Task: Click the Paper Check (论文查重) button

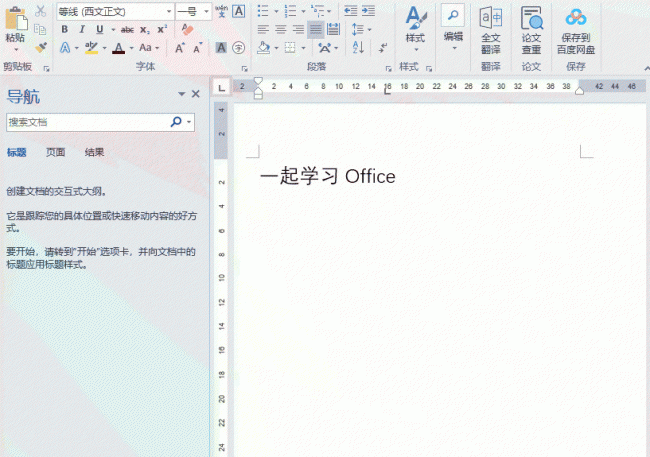Action: [531, 31]
